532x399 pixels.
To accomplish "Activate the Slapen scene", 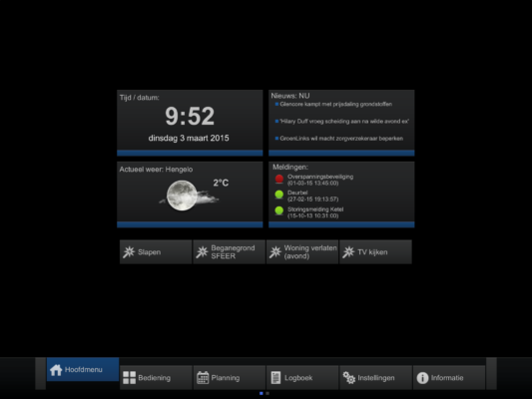I will coord(156,252).
